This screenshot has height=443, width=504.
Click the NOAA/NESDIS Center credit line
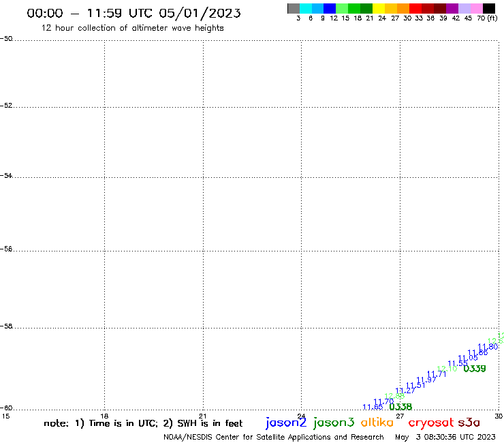[x=274, y=437]
